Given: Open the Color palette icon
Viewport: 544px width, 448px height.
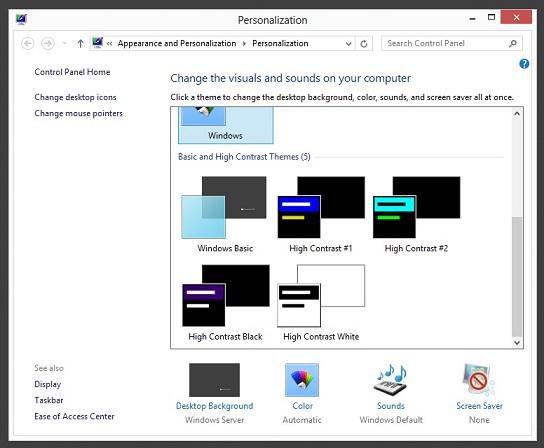Looking at the screenshot, I should coord(302,380).
